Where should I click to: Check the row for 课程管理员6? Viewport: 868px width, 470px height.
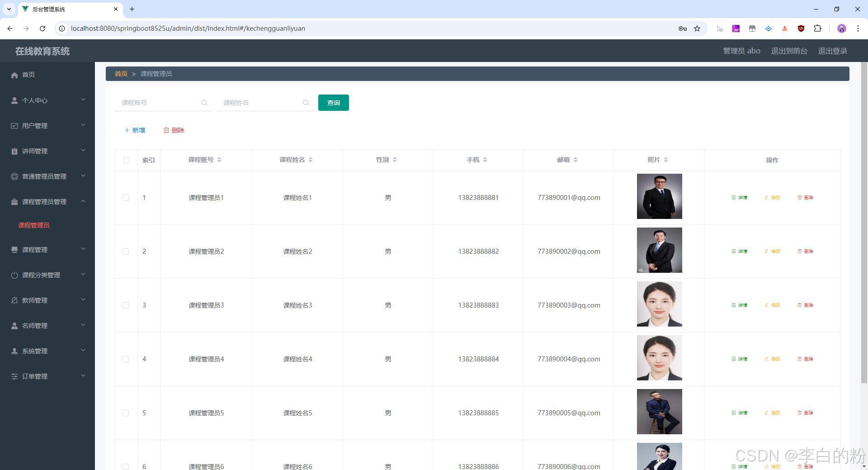pyautogui.click(x=126, y=466)
